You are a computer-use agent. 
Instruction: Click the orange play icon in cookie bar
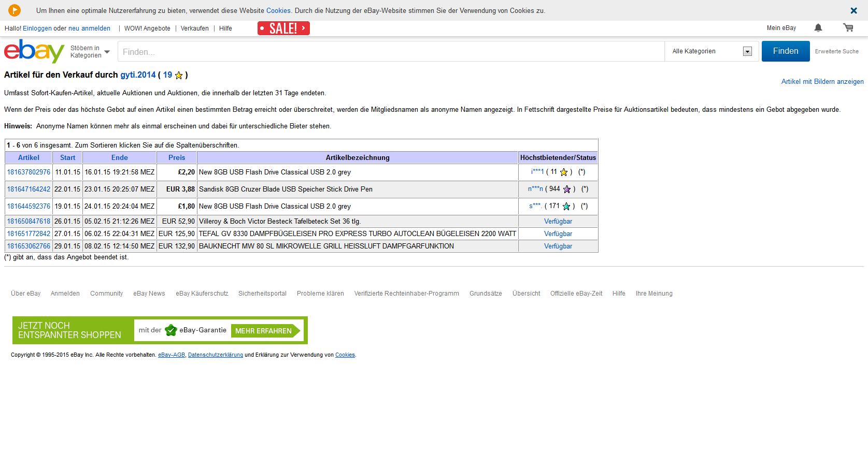pos(15,10)
